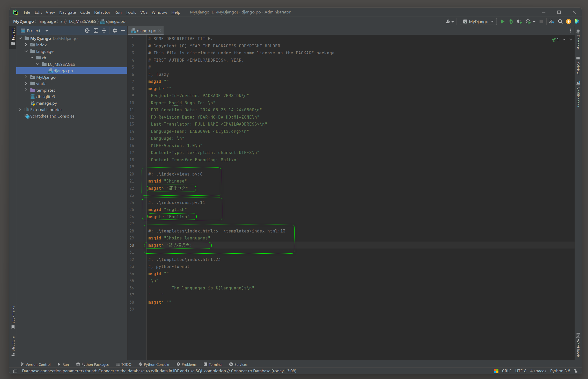The width and height of the screenshot is (588, 379).
Task: Click the Refactor menu in menu bar
Action: click(102, 12)
